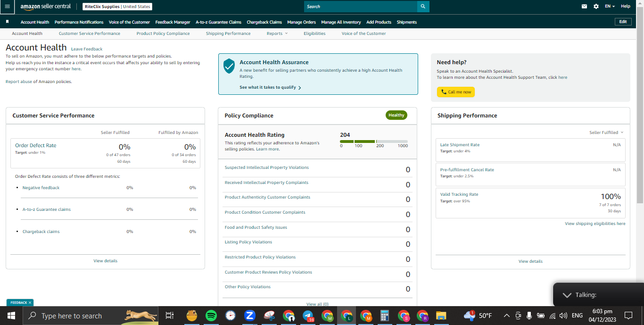Viewport: 644px width, 325px height.
Task: Click the Meet Now camera tray icon
Action: 518,316
